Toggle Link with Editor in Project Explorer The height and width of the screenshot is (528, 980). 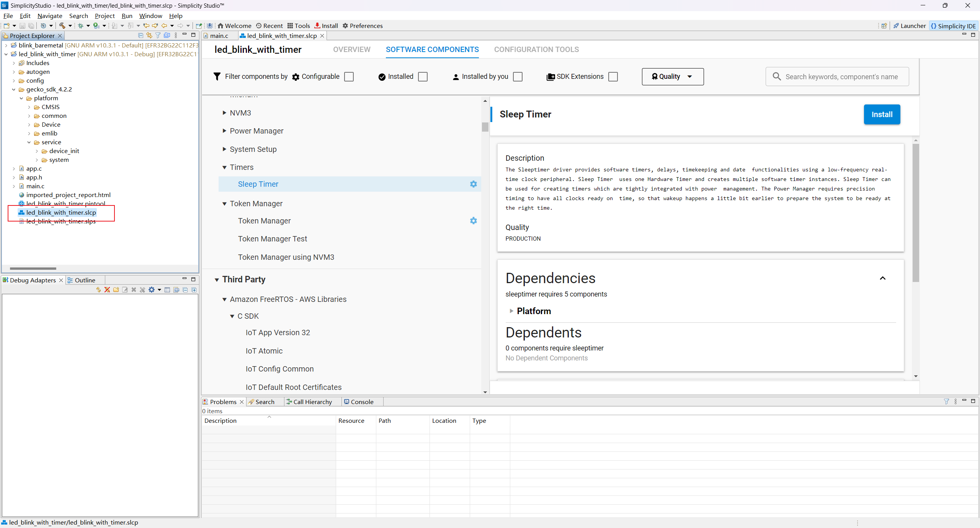pos(149,35)
